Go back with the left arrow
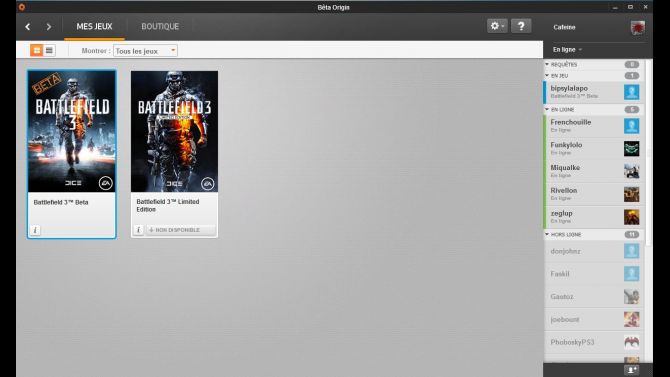 pos(28,27)
